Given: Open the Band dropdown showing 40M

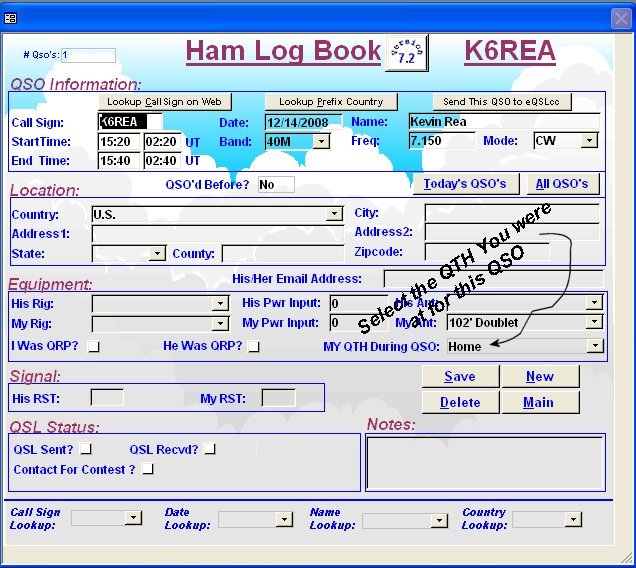Looking at the screenshot, I should click(x=321, y=142).
